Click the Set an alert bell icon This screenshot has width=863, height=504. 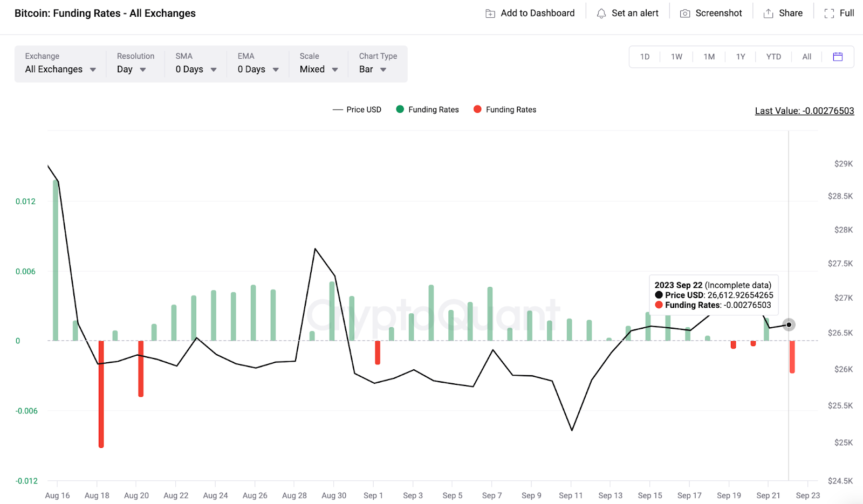pos(601,13)
